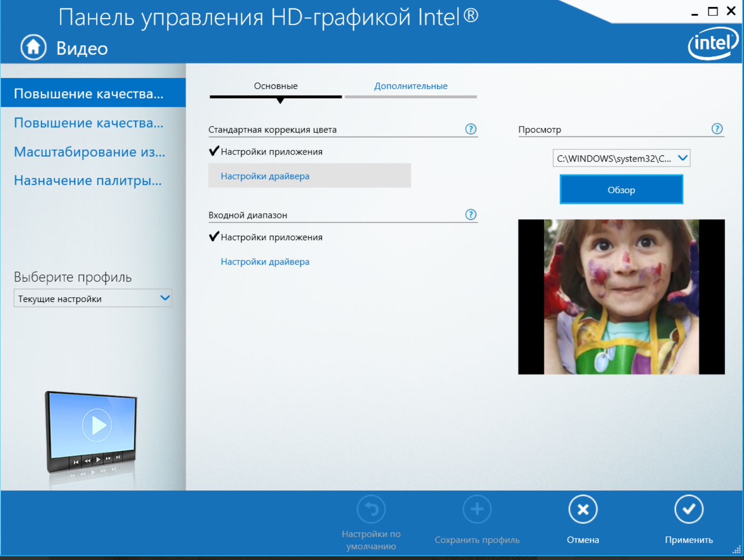
Task: Click the Сохранить профиль label
Action: point(477,540)
